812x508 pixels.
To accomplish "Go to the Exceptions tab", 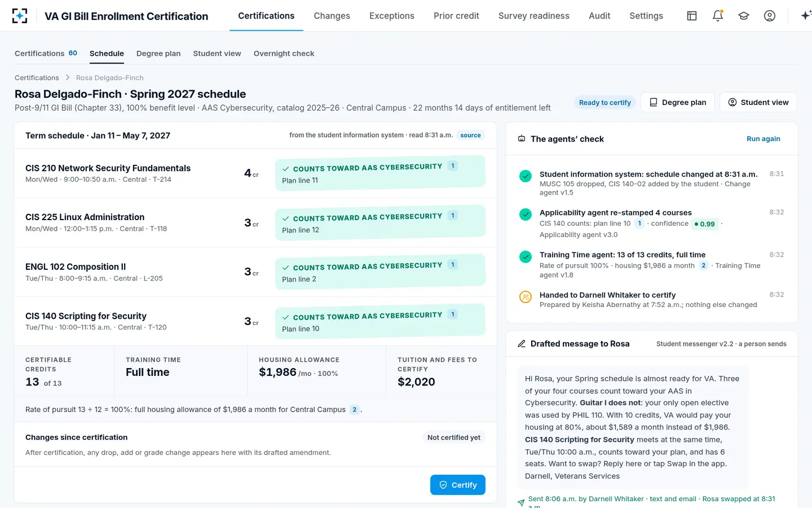I will tap(392, 16).
